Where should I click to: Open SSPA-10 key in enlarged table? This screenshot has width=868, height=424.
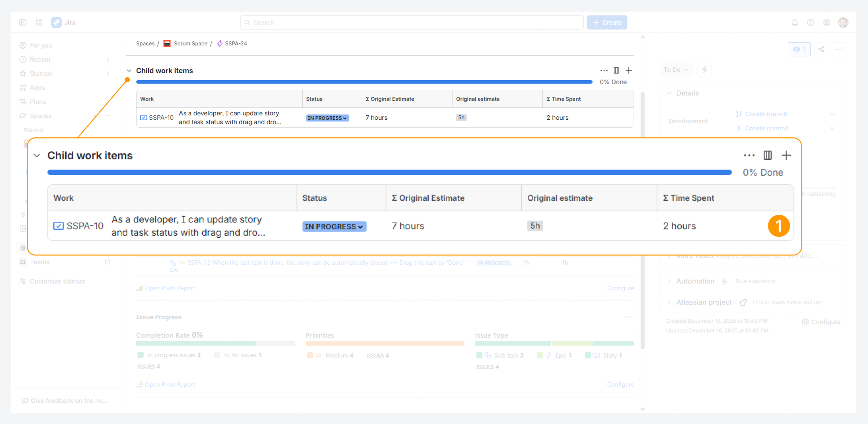tap(85, 226)
